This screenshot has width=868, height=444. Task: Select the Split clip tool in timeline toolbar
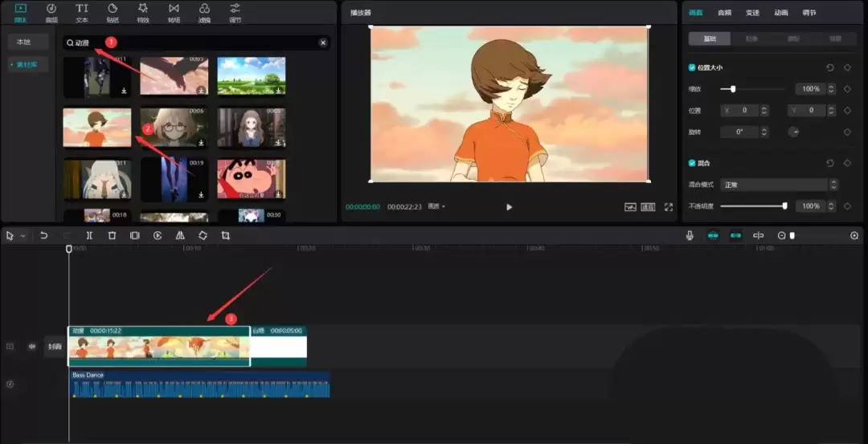coord(90,235)
